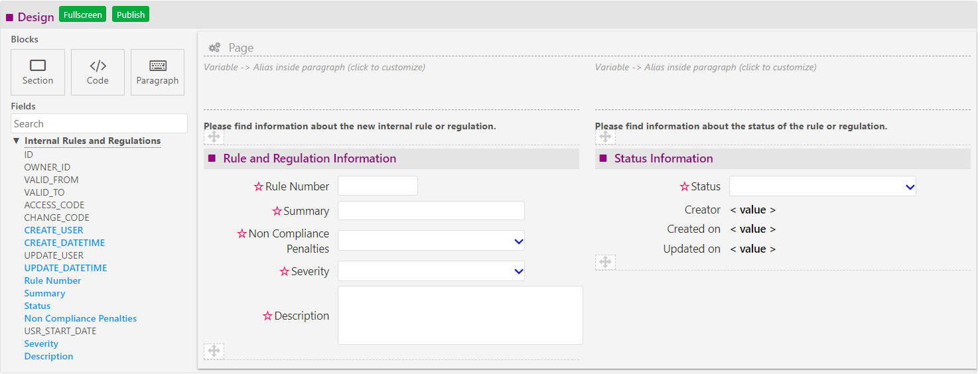Collapse Internal Rules and Regulations tree
980x374 pixels.
point(17,141)
